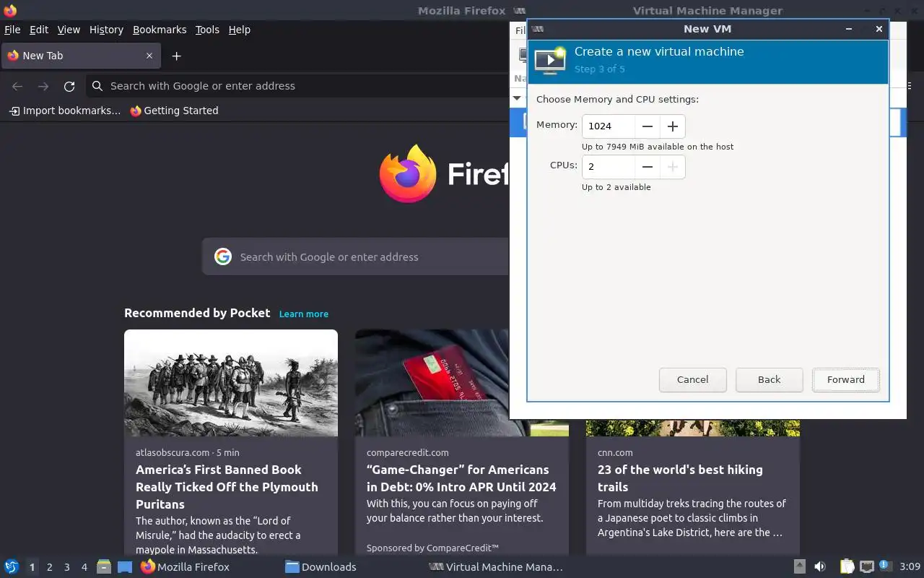Click the Firefox forward arrow
The height and width of the screenshot is (578, 924).
click(43, 86)
